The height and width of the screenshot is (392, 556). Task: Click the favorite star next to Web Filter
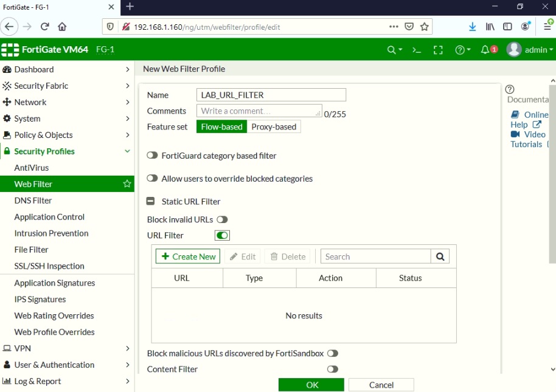click(x=127, y=184)
